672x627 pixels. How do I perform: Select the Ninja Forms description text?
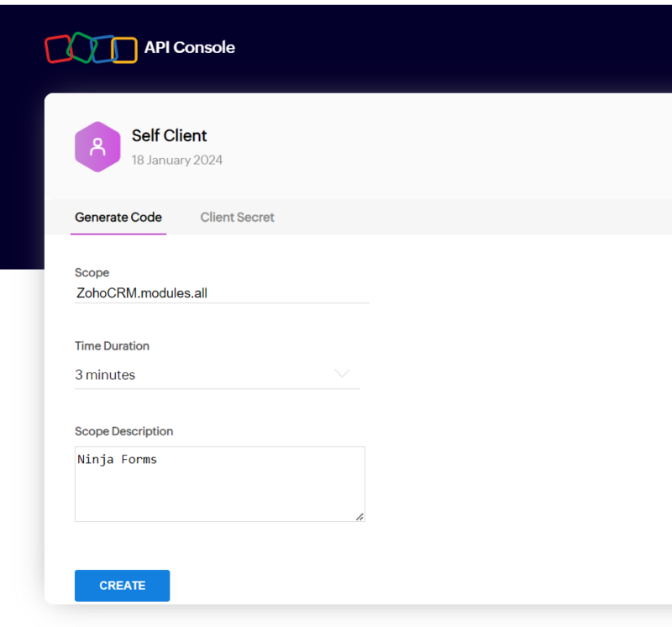point(117,459)
